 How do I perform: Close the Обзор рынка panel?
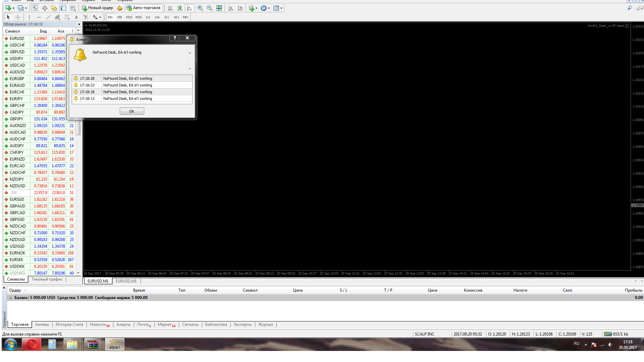(79, 24)
